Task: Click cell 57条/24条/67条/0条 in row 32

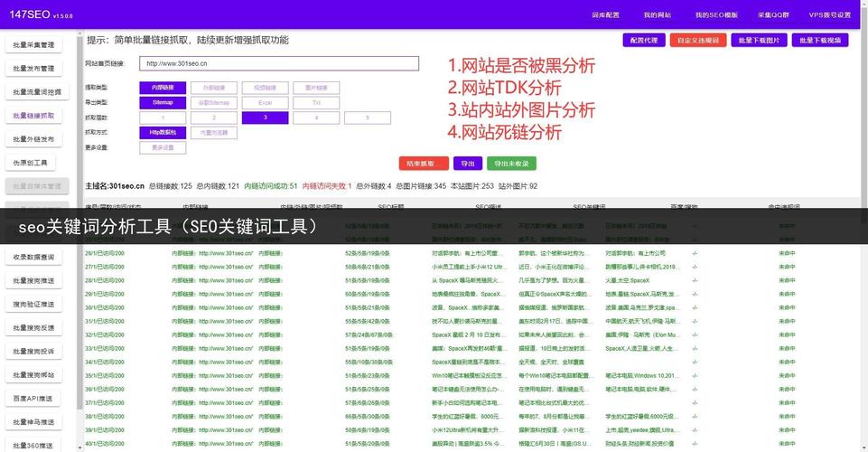Action: pos(369,334)
